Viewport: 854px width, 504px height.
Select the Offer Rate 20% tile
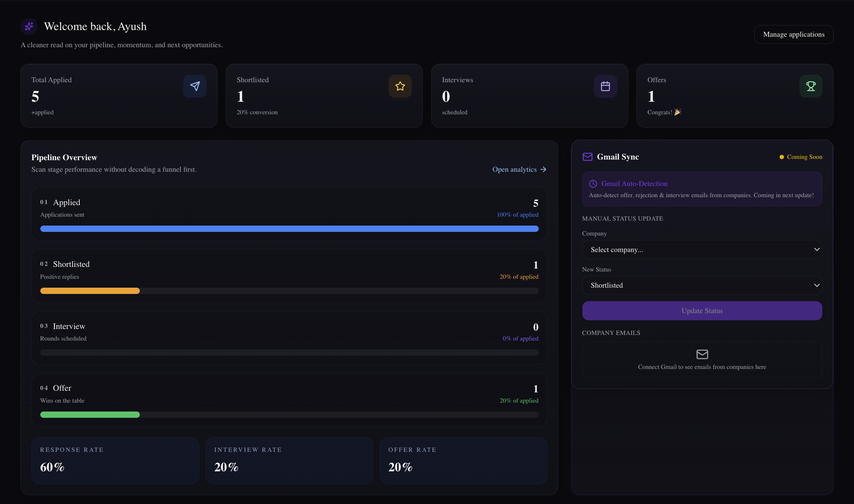[x=463, y=460]
